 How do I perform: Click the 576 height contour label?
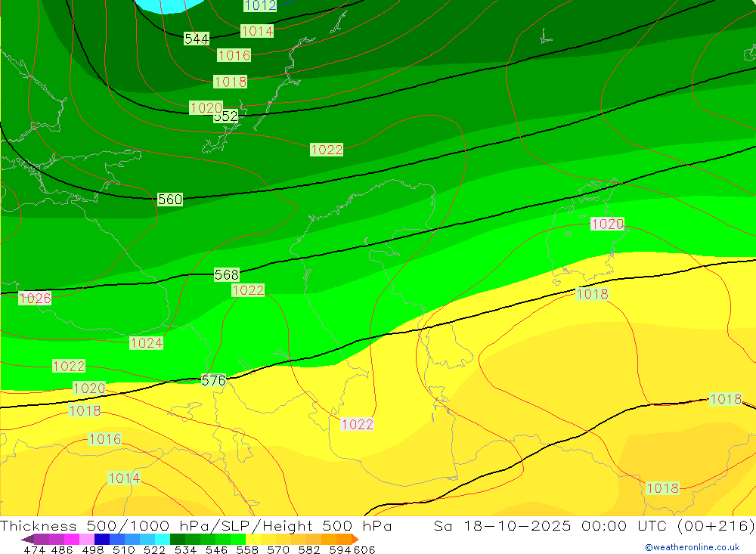[x=213, y=380]
